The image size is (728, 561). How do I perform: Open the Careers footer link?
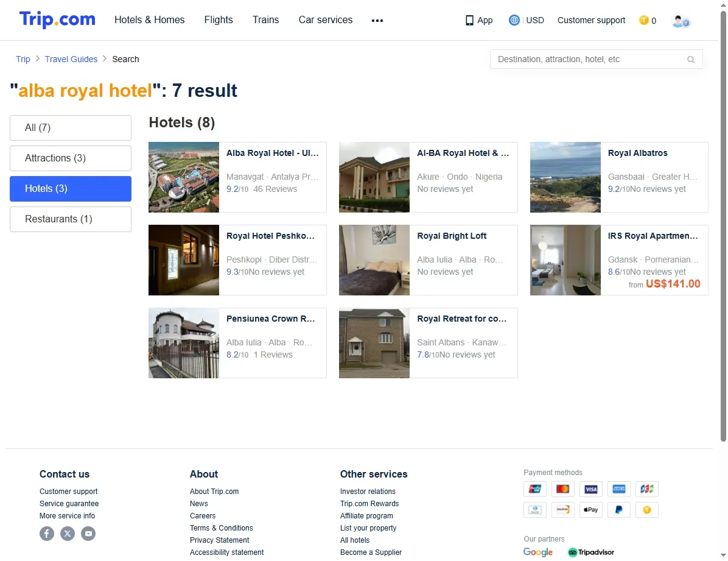(203, 515)
